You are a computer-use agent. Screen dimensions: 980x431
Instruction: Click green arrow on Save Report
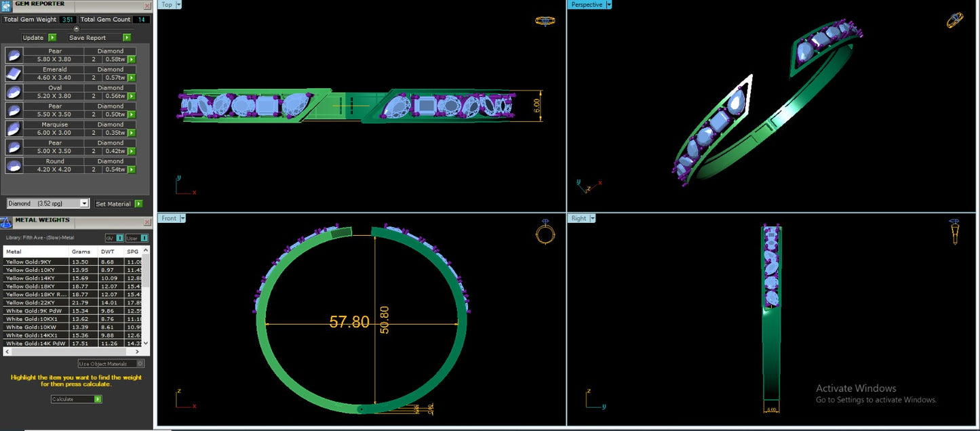click(127, 38)
